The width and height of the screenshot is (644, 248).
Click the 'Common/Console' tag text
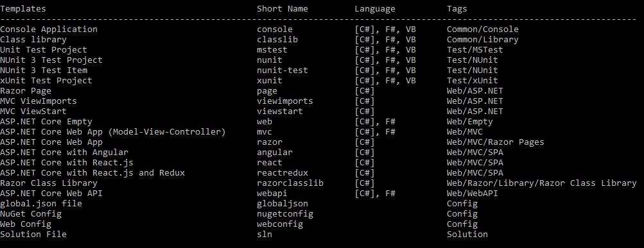[483, 29]
